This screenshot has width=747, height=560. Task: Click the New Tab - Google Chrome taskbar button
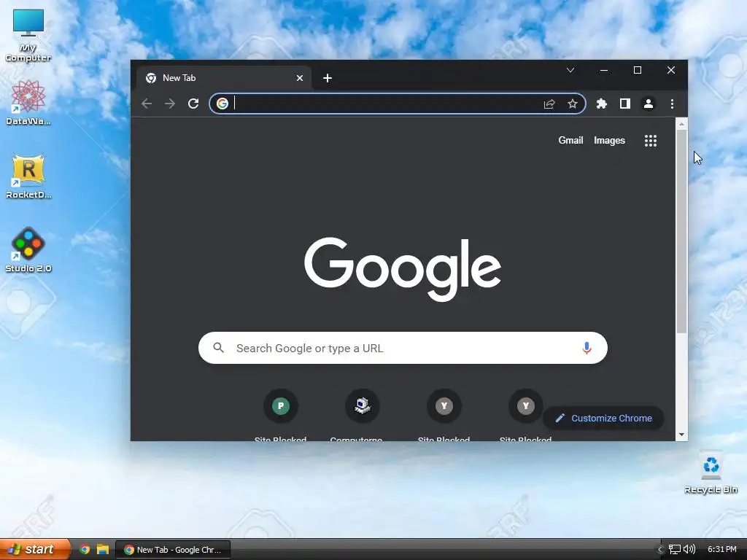(x=174, y=550)
